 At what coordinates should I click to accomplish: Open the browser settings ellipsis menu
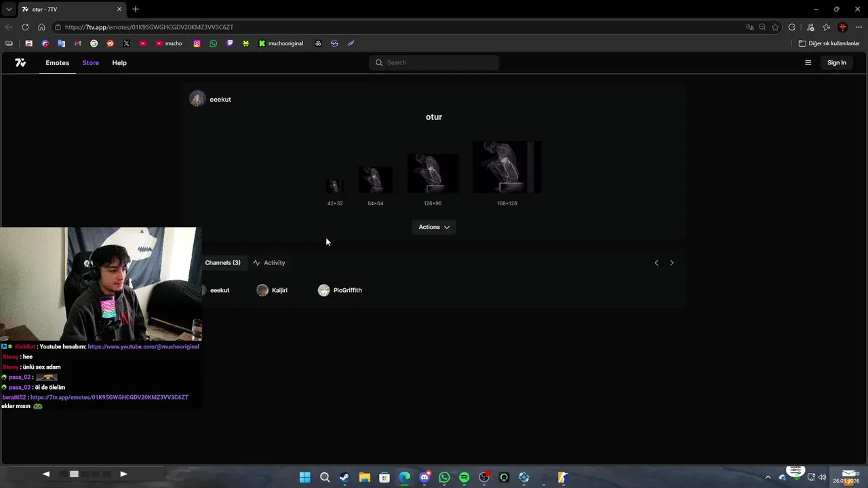859,27
